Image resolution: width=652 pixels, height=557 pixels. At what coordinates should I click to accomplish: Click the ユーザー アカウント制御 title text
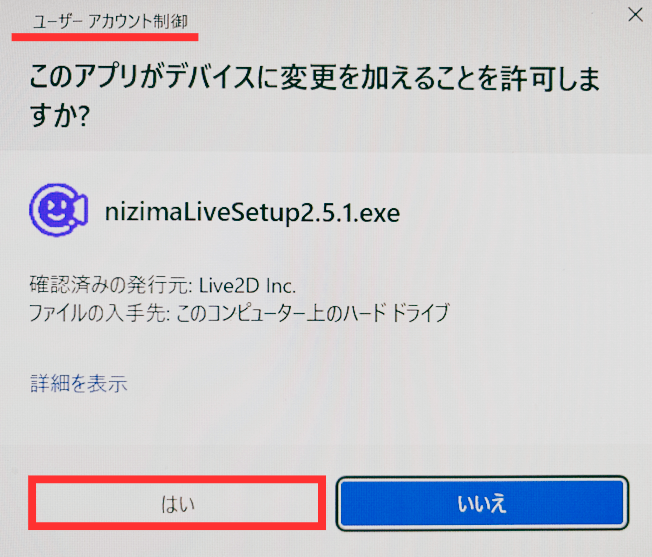pyautogui.click(x=110, y=21)
